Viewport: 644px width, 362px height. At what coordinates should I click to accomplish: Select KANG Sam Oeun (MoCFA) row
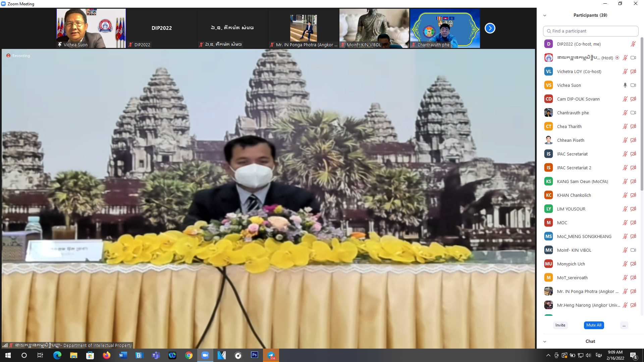tap(591, 181)
